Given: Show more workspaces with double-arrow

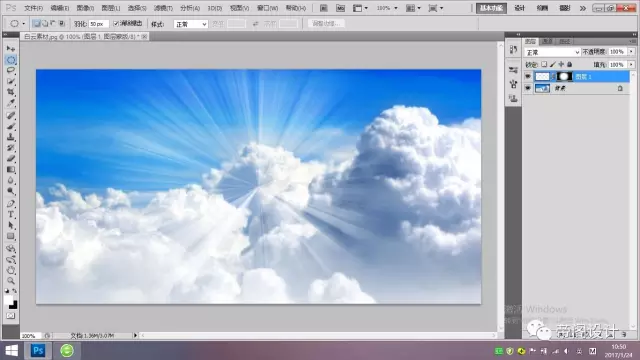Looking at the screenshot, I should pyautogui.click(x=583, y=8).
